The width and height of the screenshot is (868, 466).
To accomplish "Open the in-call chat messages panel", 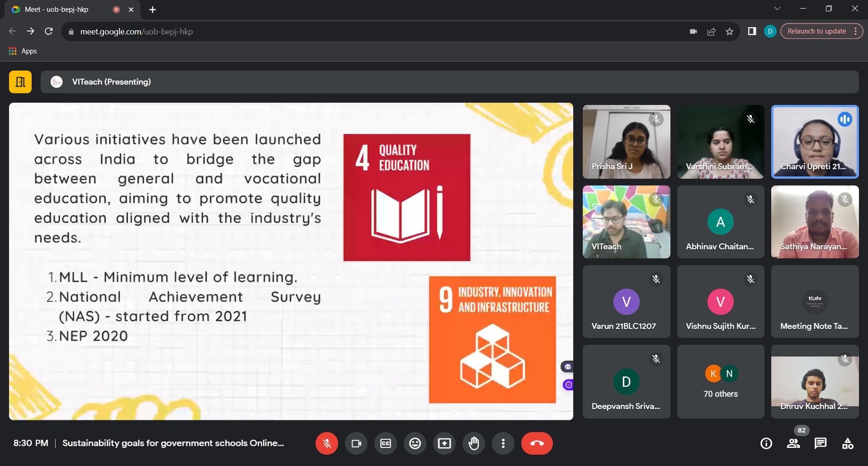I will pos(821,443).
